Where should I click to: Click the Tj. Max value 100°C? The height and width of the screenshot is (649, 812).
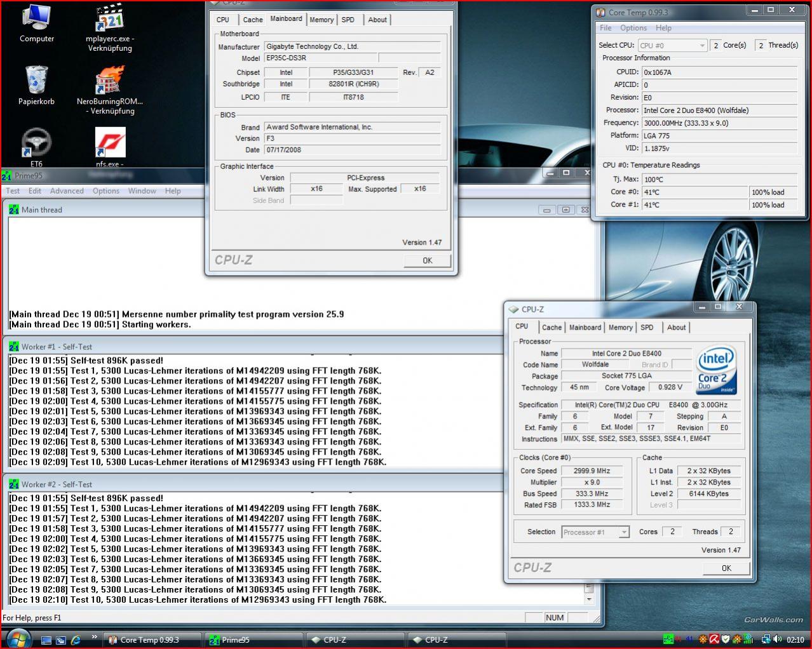coord(719,180)
